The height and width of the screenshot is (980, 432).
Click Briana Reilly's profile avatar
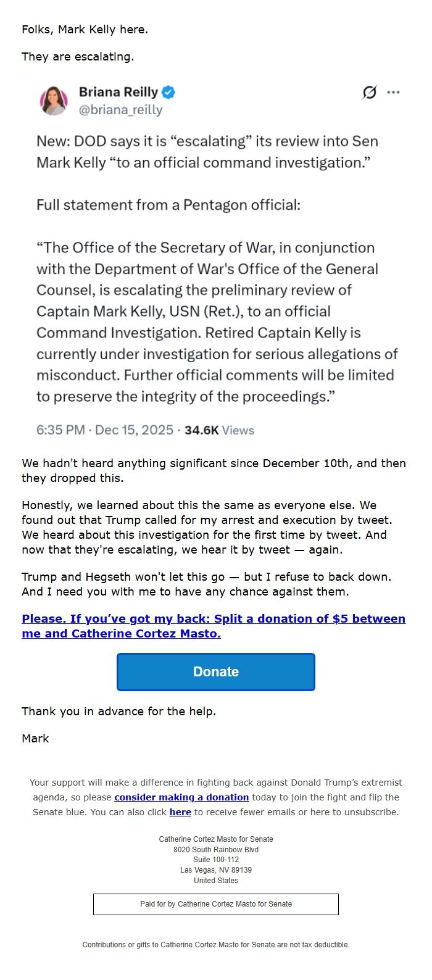56,100
